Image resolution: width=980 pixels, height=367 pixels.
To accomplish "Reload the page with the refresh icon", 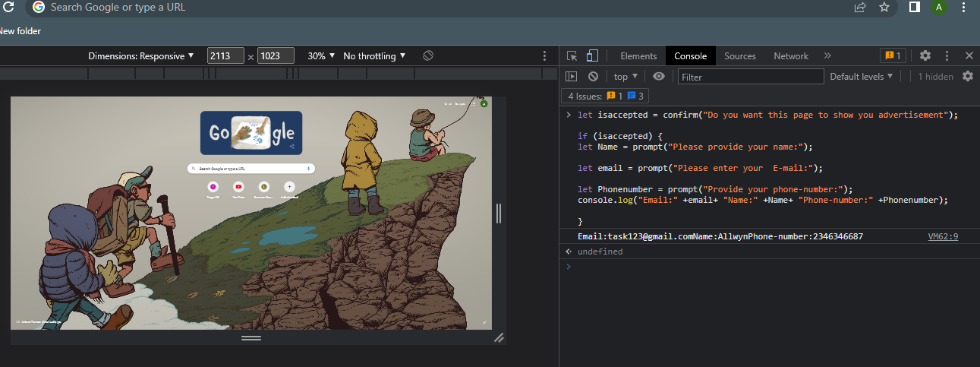I will pyautogui.click(x=8, y=7).
